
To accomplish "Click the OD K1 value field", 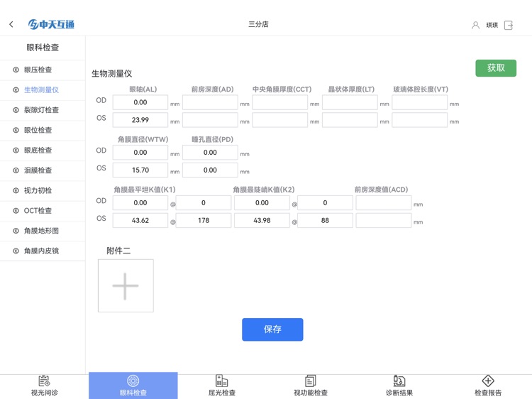I will tap(140, 203).
